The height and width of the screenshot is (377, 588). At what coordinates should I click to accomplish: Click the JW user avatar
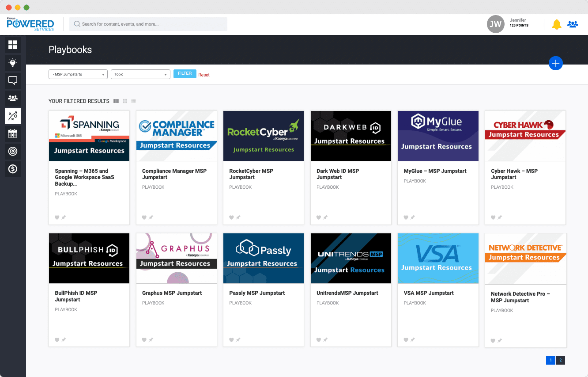point(496,24)
